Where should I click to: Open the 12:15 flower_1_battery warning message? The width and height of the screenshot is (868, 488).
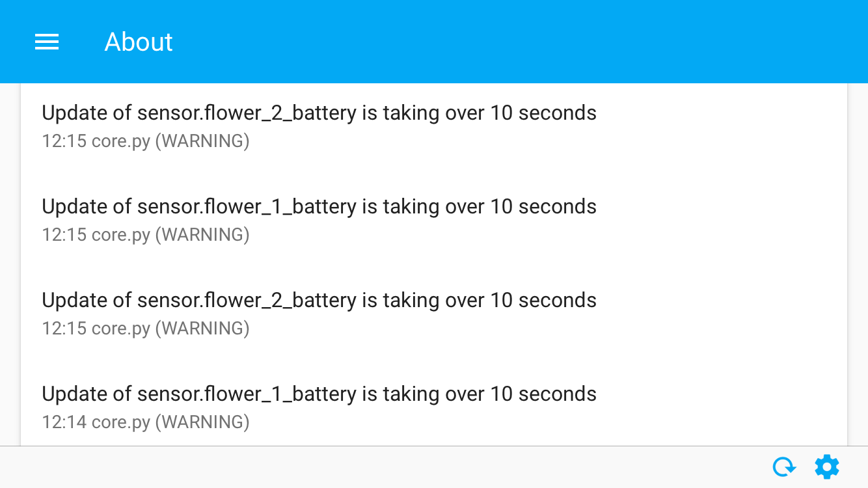click(x=319, y=206)
